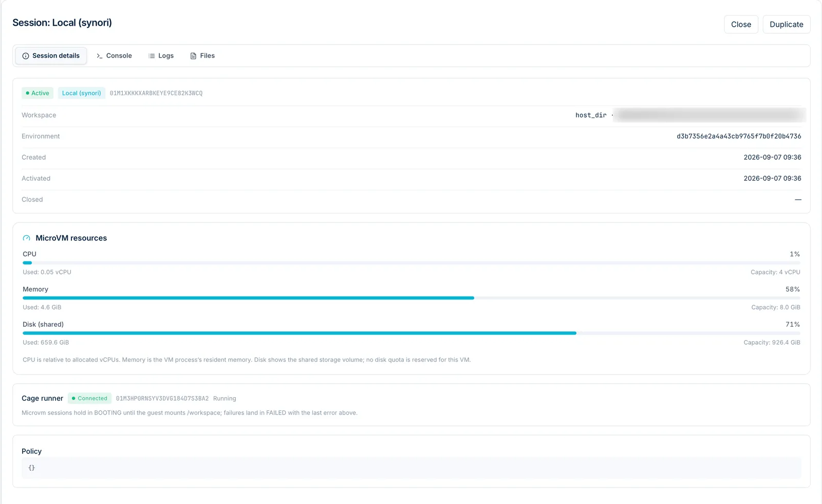Screen dimensions: 822x504
Task: Click the console prompt icon
Action: tap(100, 56)
